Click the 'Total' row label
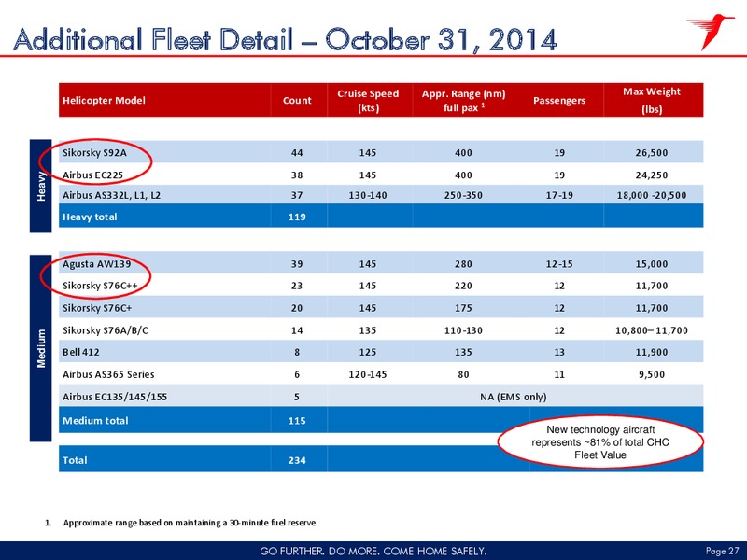Image resolution: width=747 pixels, height=560 pixels. coord(75,460)
